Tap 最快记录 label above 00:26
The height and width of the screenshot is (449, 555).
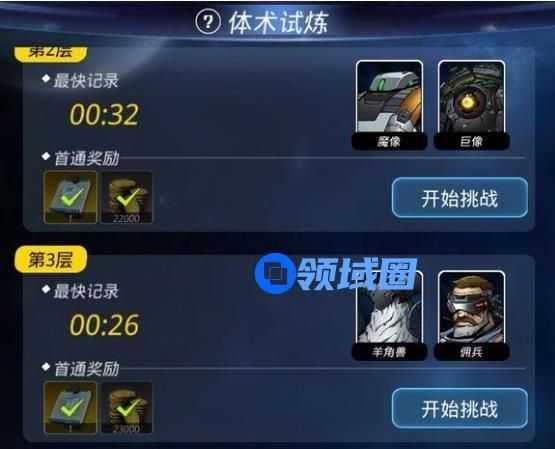[86, 291]
